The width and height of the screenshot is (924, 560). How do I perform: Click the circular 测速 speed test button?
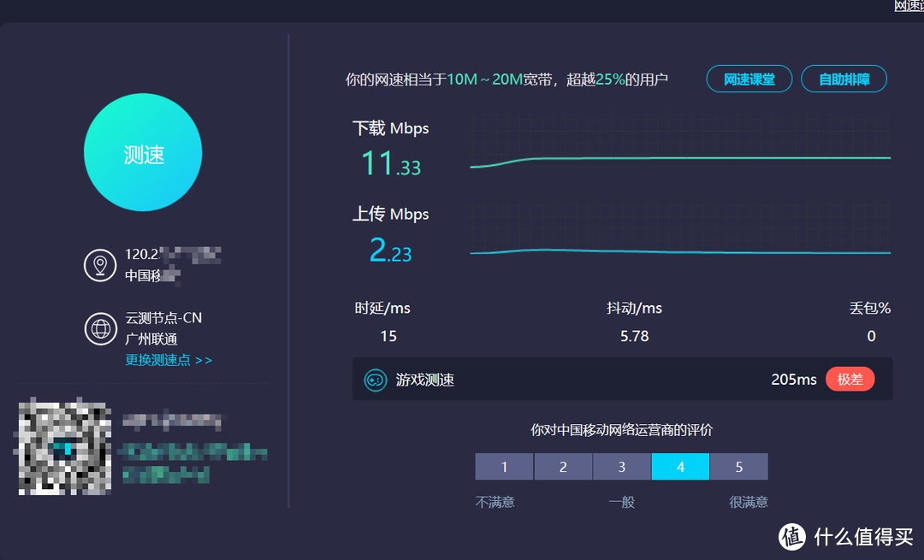142,152
